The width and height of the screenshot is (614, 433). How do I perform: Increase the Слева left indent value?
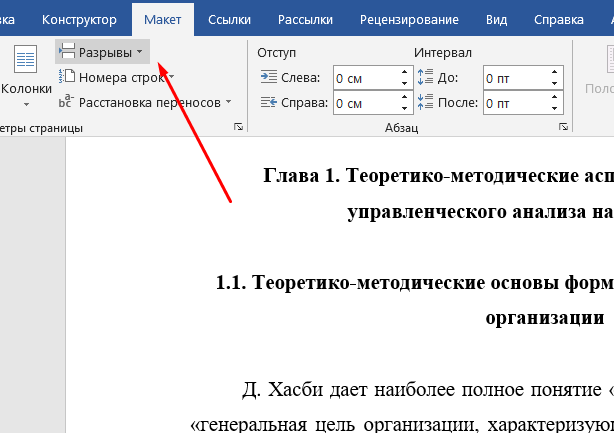(405, 72)
